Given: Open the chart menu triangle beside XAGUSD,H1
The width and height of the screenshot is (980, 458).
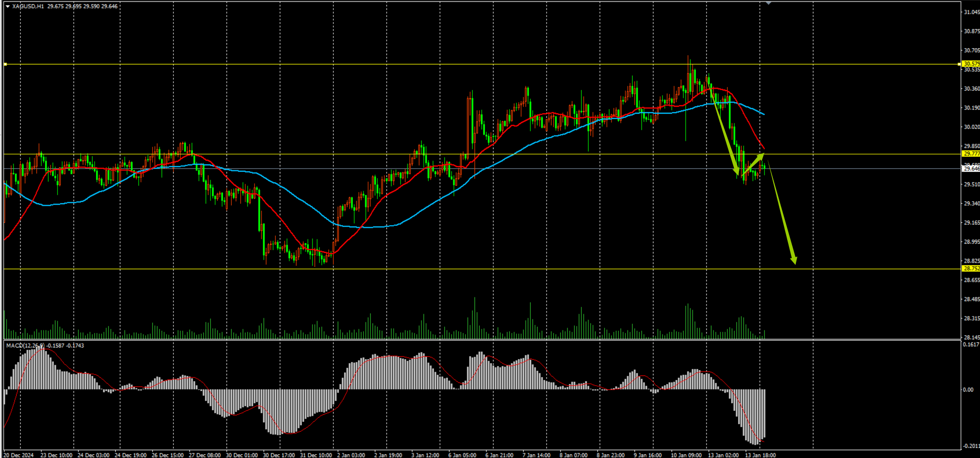Looking at the screenshot, I should click(x=7, y=6).
